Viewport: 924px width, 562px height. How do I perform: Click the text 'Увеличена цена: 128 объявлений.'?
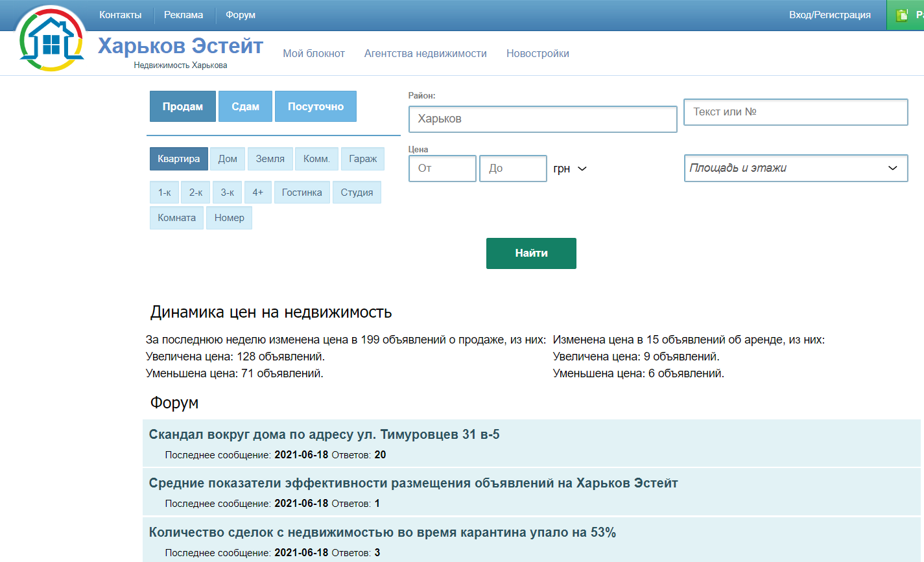(x=235, y=357)
